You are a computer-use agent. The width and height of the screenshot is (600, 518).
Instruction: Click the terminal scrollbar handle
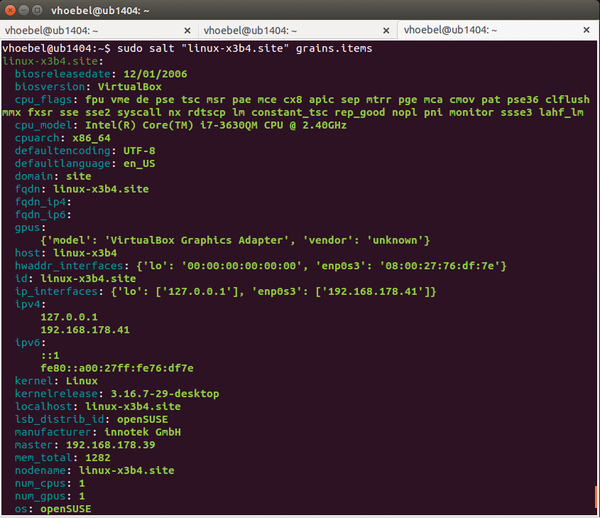(596, 499)
